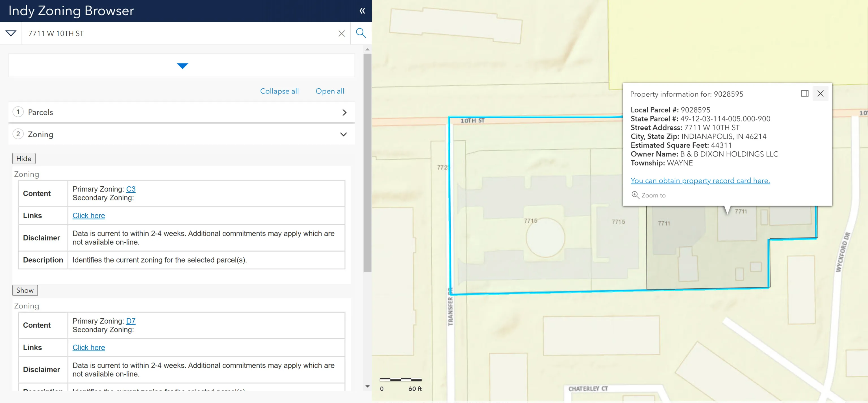The height and width of the screenshot is (403, 868).
Task: Collapse sidebar with double chevron icon
Action: (x=362, y=11)
